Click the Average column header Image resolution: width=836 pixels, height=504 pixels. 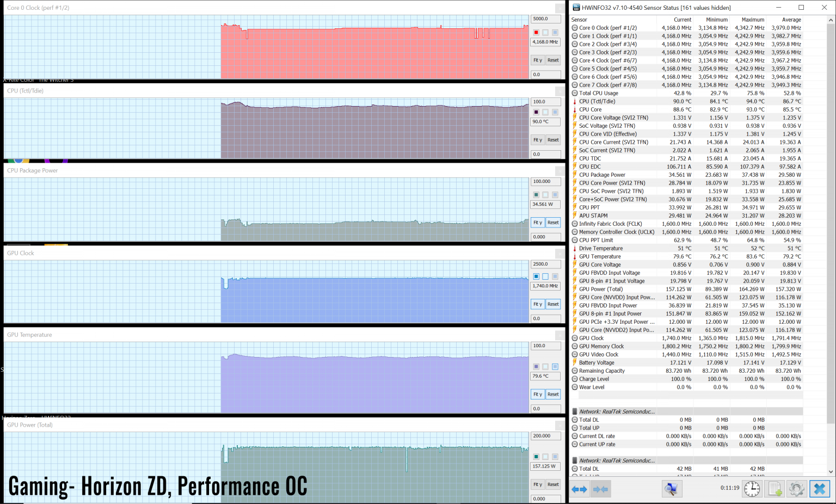(x=791, y=20)
